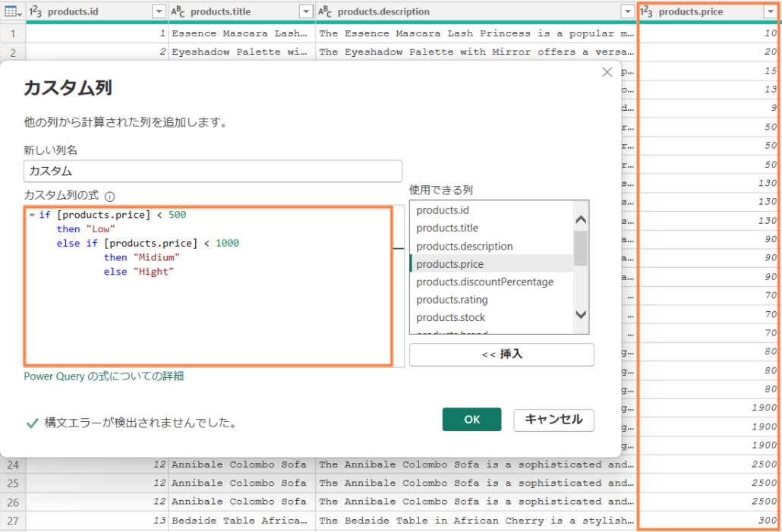782x532 pixels.
Task: Click inside the custom column formula editor
Action: pyautogui.click(x=209, y=319)
